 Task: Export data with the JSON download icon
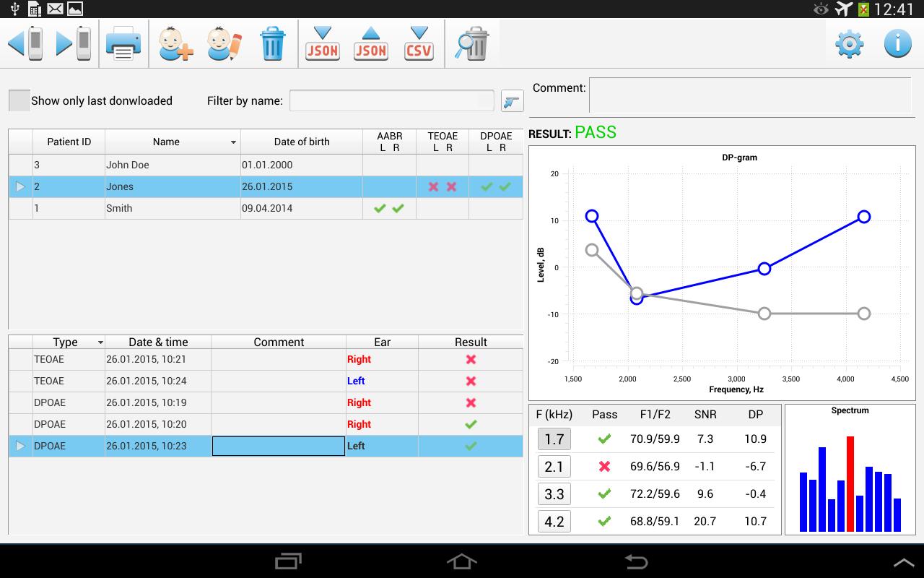tap(322, 43)
